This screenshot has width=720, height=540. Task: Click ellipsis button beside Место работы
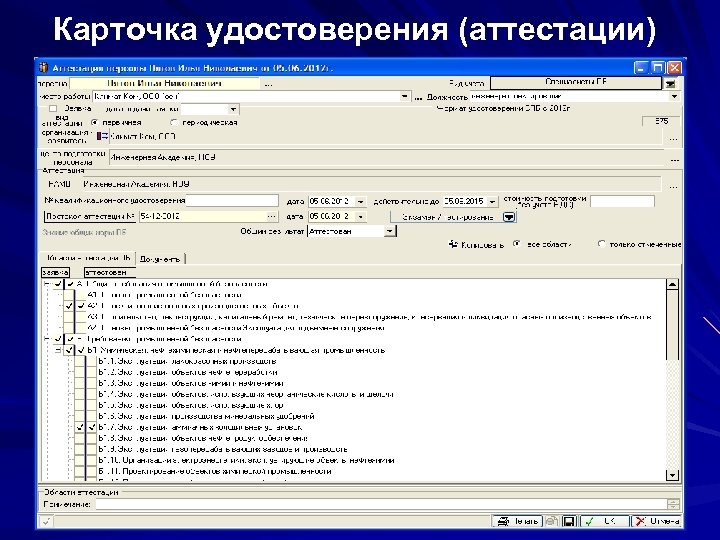pos(418,97)
